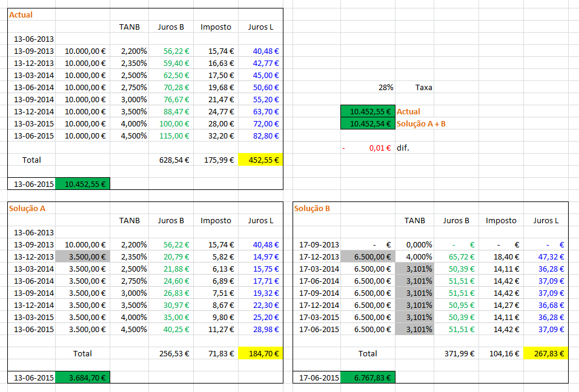Click the green 6.767,83 € result cell
The height and width of the screenshot is (392, 579).
367,377
